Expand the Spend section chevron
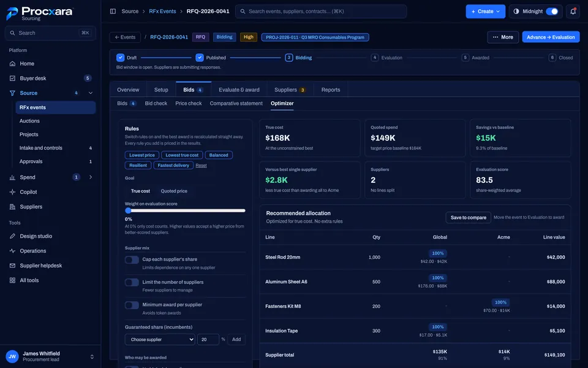Viewport: 588px width, 368px height. click(91, 177)
